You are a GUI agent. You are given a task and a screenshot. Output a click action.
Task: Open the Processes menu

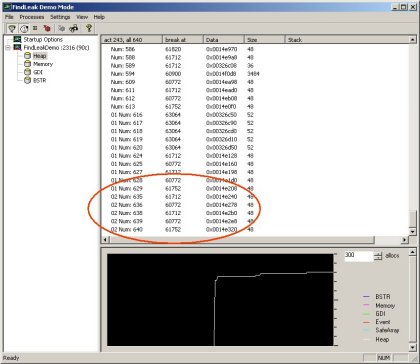[32, 17]
